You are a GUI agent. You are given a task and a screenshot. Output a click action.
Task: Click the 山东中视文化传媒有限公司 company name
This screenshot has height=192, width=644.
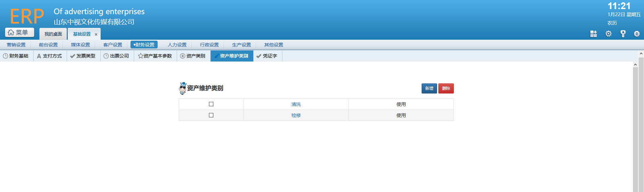[x=94, y=22]
